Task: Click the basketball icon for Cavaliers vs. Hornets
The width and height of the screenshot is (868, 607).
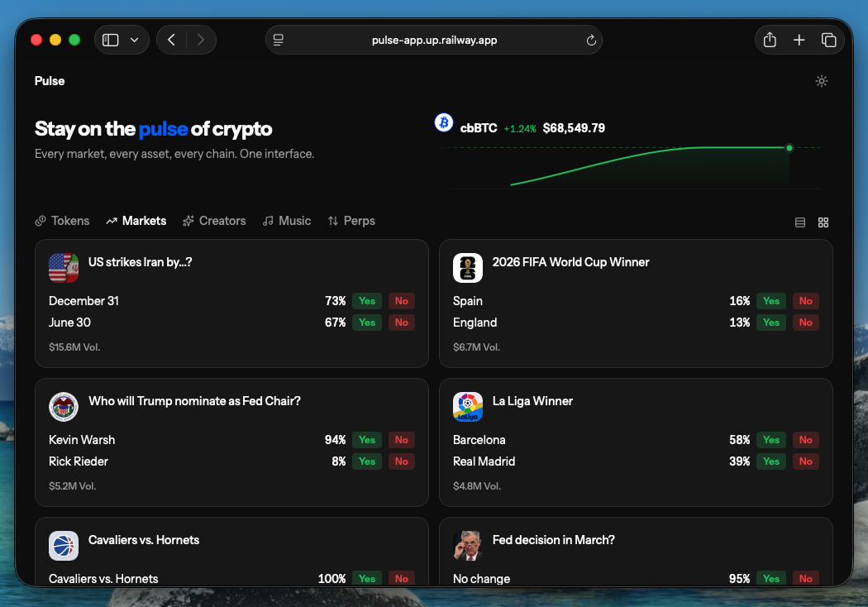Action: [64, 546]
